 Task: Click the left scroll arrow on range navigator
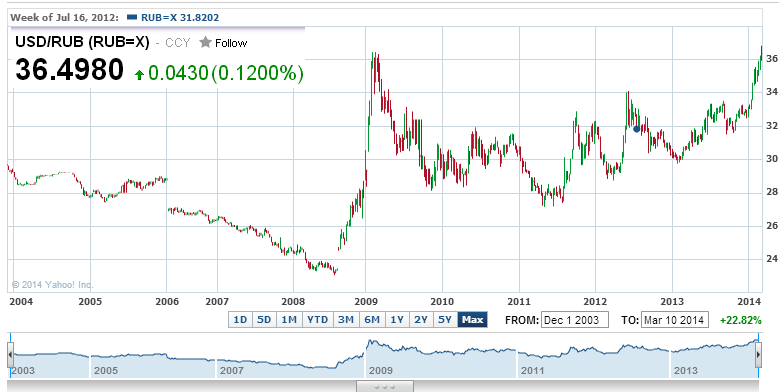click(x=10, y=354)
